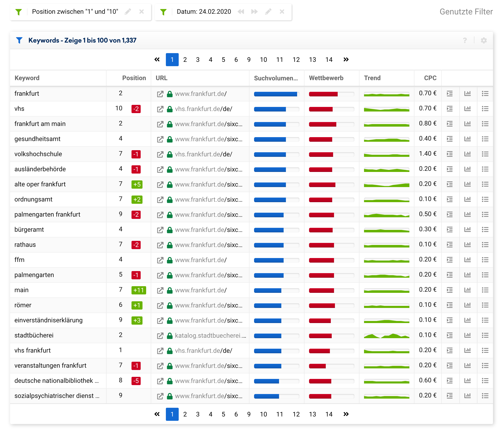Jump to last page using top double chevron

click(346, 60)
